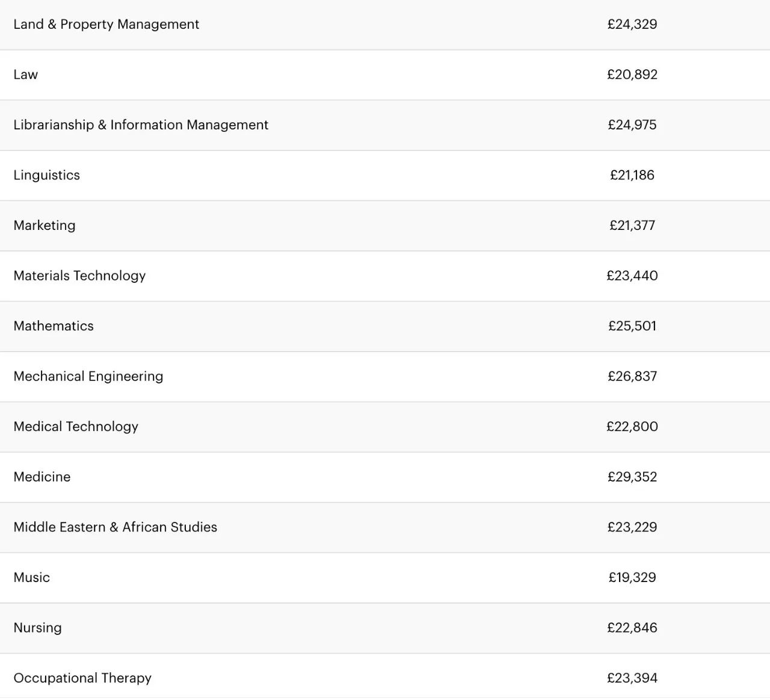Image resolution: width=770 pixels, height=700 pixels.
Task: Click the Music row label
Action: (32, 577)
